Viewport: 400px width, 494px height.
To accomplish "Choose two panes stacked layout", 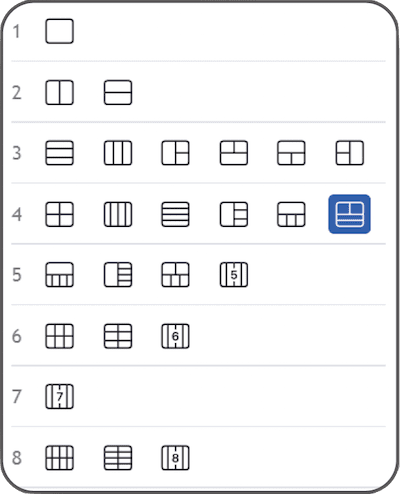I will 118,92.
